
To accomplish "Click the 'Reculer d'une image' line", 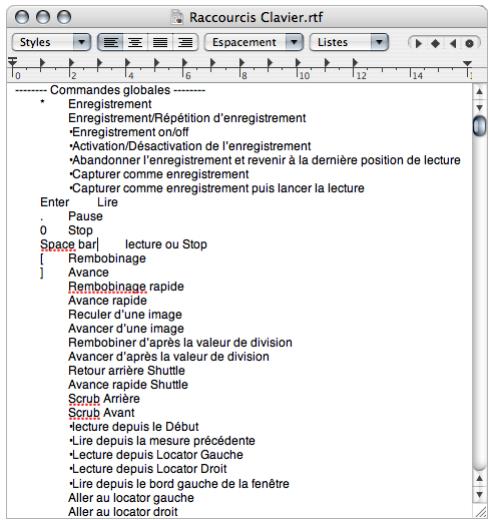I will click(125, 315).
